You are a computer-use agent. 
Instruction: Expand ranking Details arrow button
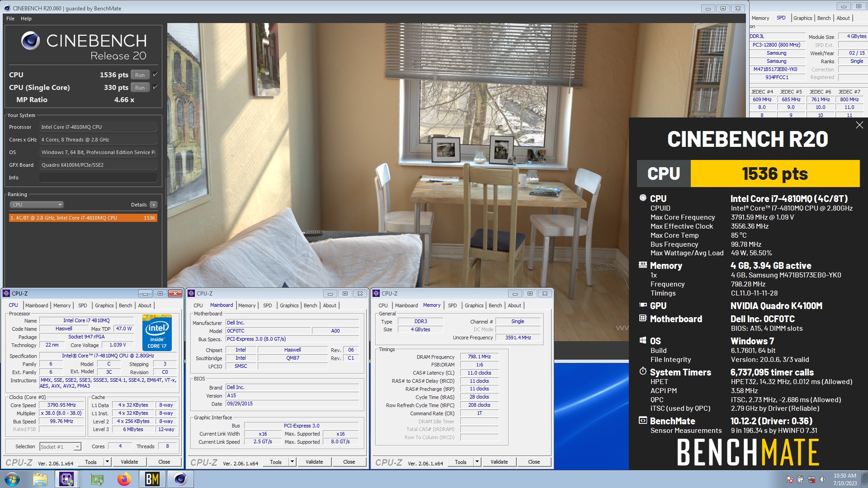[x=154, y=205]
